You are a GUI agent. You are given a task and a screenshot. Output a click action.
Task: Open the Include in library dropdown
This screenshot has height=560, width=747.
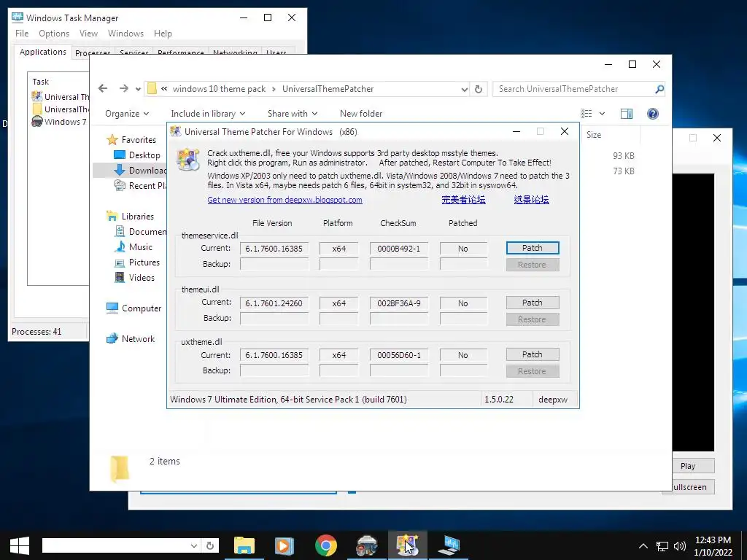coord(208,114)
